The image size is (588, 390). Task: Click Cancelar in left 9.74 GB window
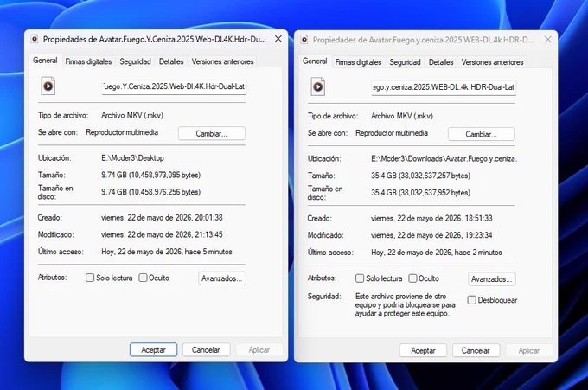click(206, 350)
